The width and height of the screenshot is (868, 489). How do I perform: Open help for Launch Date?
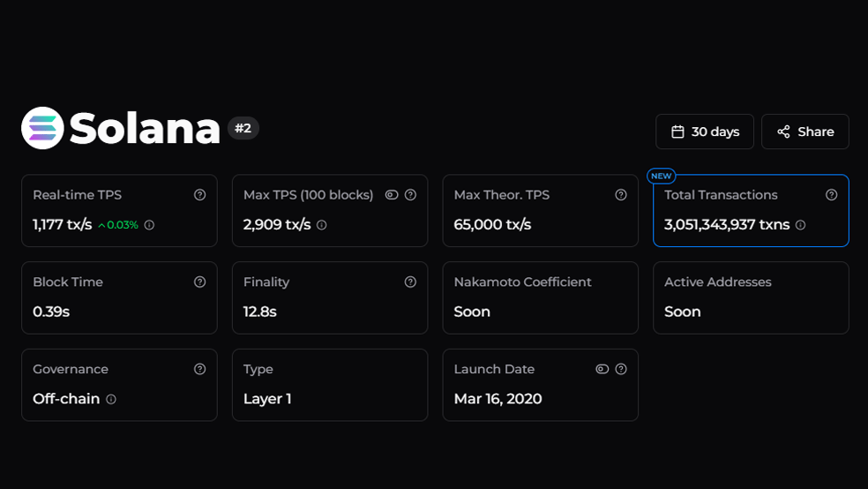pyautogui.click(x=621, y=369)
